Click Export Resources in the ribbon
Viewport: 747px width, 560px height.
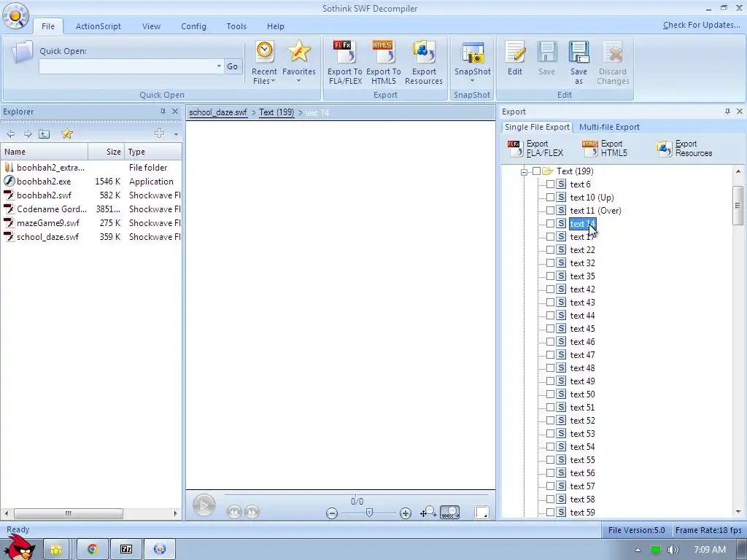(x=424, y=63)
